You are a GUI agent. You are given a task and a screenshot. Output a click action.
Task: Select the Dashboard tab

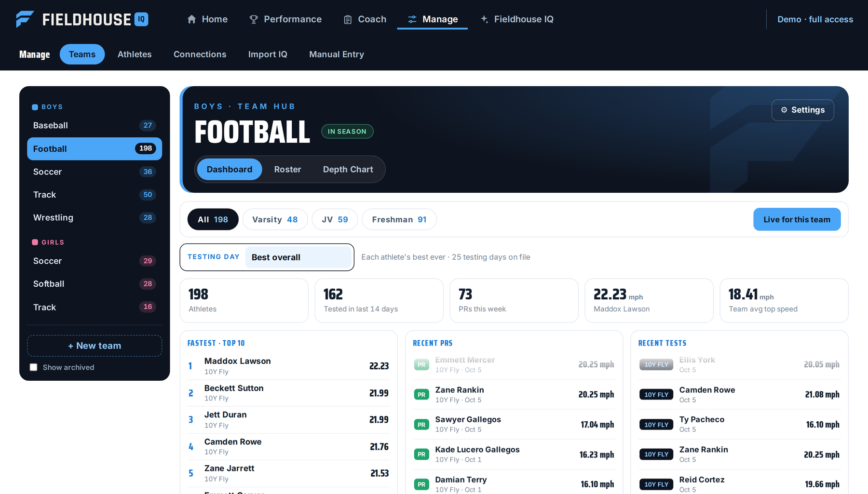pyautogui.click(x=230, y=170)
